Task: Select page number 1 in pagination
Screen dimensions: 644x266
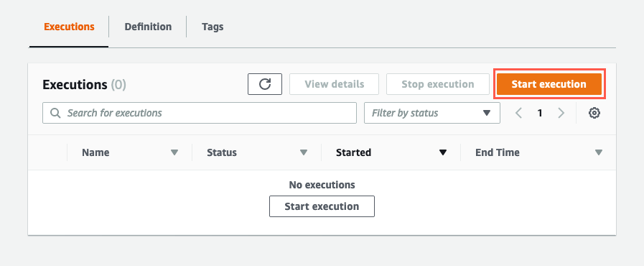Action: coord(540,113)
